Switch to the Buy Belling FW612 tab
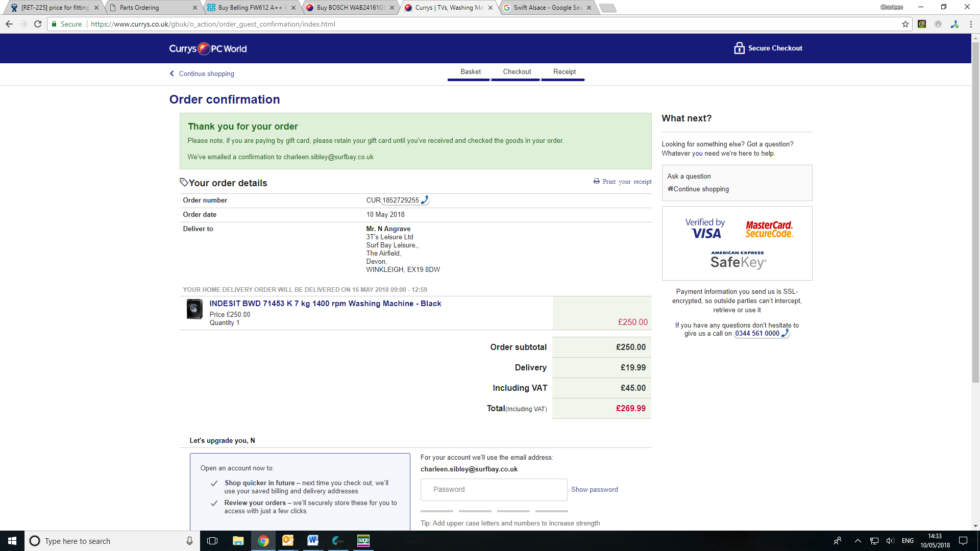980x551 pixels. click(251, 8)
